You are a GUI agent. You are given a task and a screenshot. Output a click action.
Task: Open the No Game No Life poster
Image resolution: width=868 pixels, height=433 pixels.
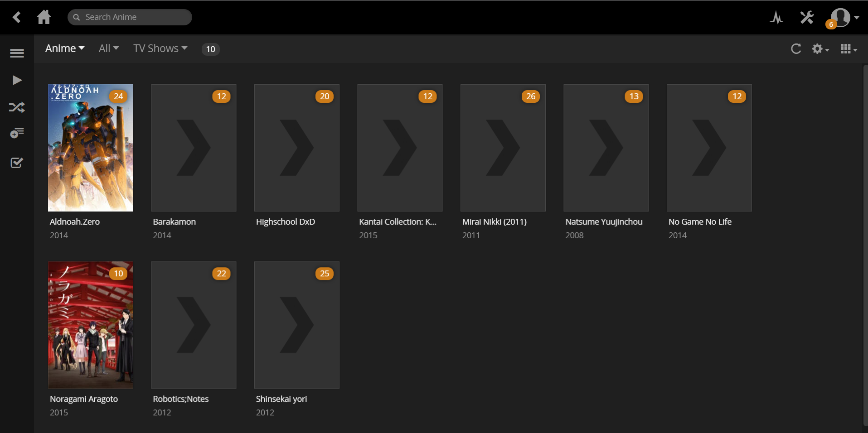[x=709, y=148]
